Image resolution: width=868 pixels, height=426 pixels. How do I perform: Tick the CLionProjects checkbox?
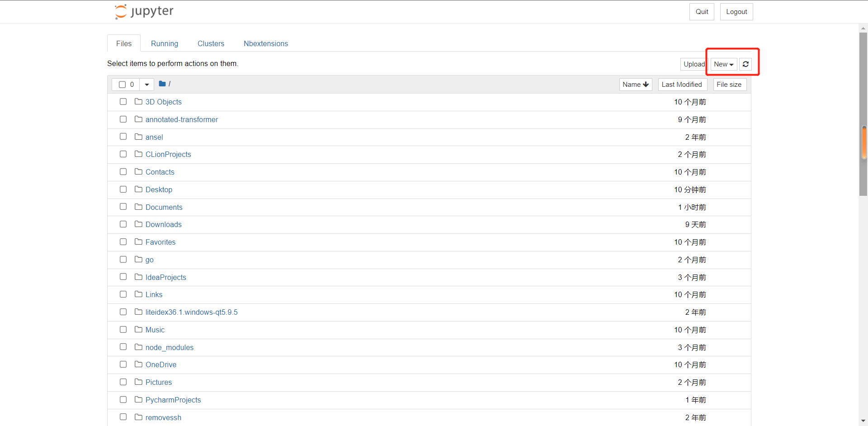tap(123, 154)
